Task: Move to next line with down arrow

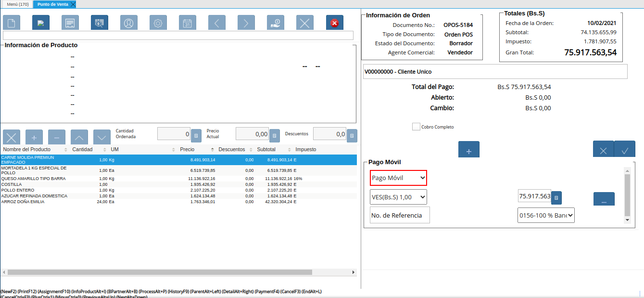Action: pyautogui.click(x=102, y=137)
